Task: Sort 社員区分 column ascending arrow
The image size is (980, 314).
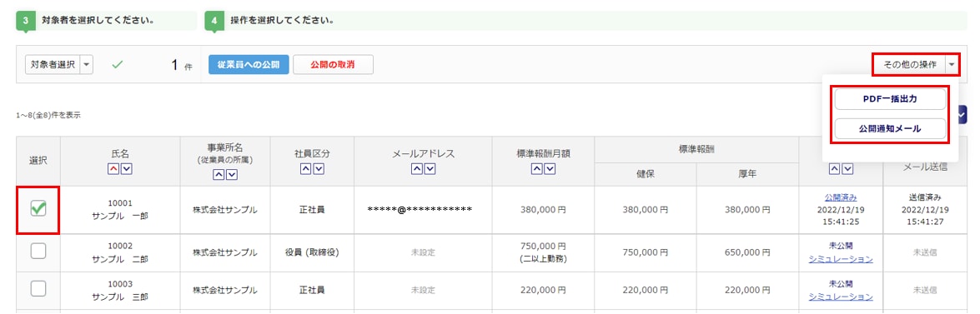Action: (306, 168)
